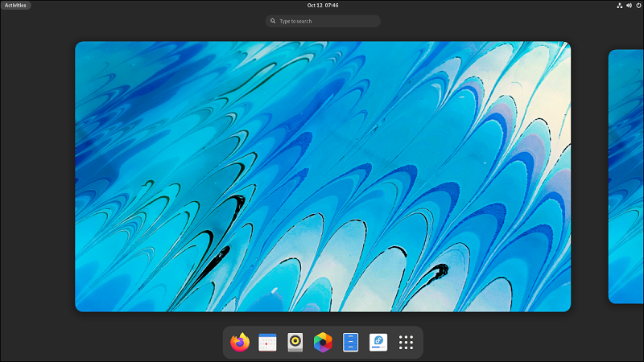Start the Fedora Install to Hard Drive app
Screen dimensions: 644x362
(378, 343)
